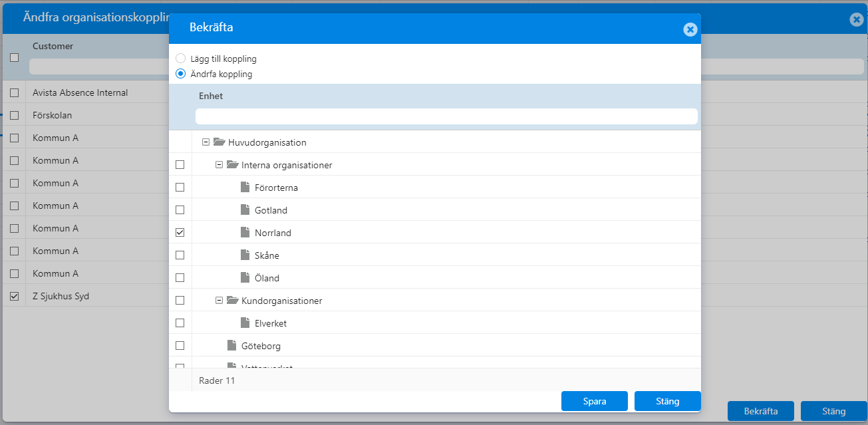Click the Customer column header
868x425 pixels.
pyautogui.click(x=53, y=46)
